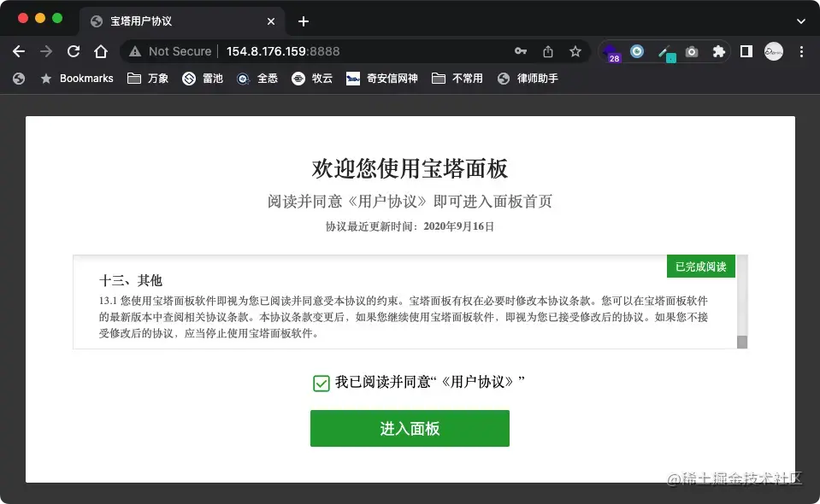This screenshot has width=820, height=504.
Task: Click the address bar URL 154.8.176.159:8888
Action: (283, 51)
